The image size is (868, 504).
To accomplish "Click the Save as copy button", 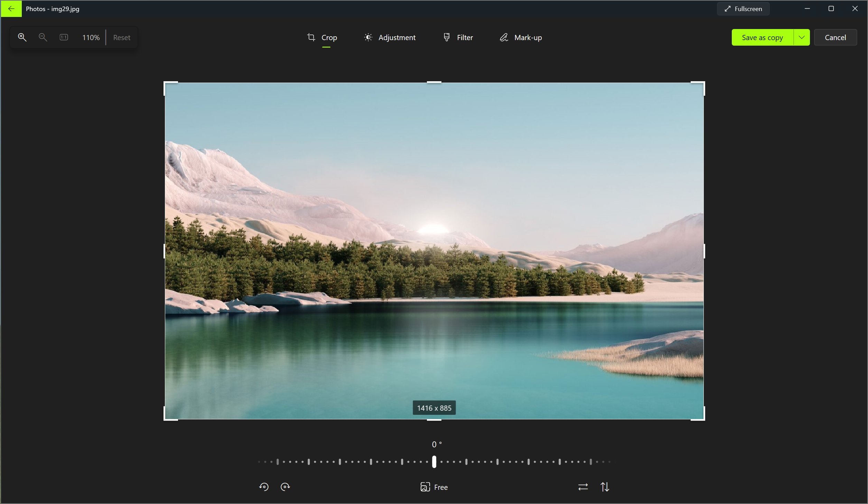I will (762, 37).
